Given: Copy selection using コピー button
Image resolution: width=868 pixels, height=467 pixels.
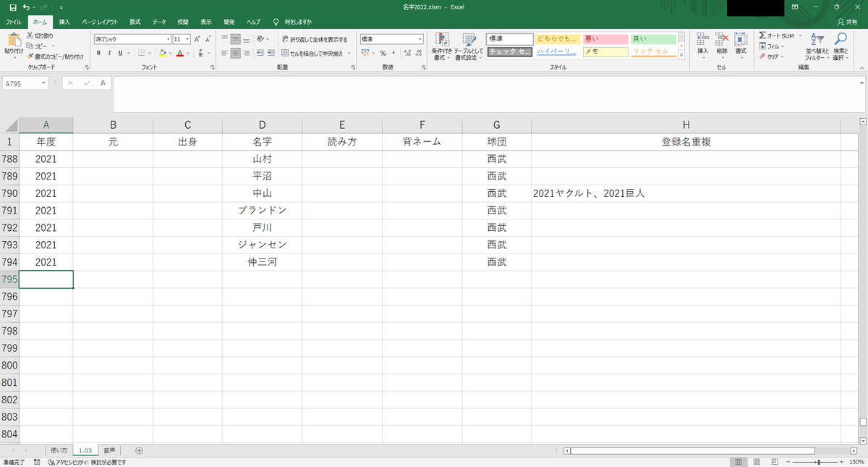Looking at the screenshot, I should pyautogui.click(x=37, y=46).
